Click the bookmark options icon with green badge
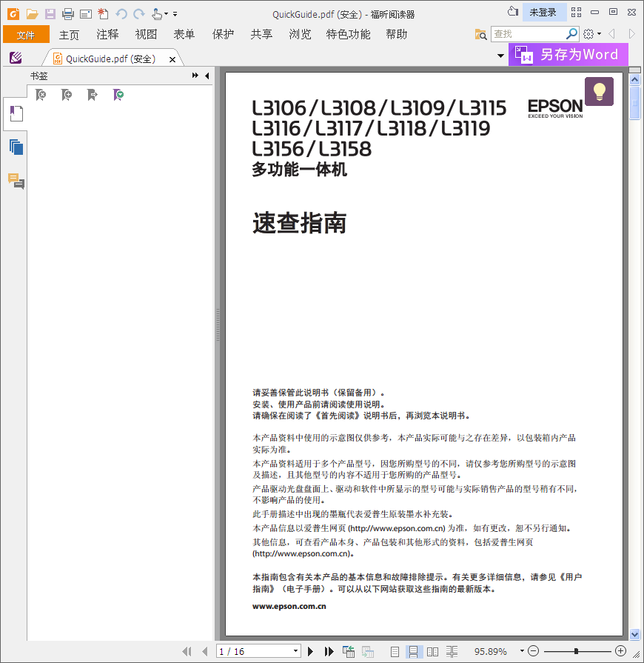 (x=118, y=95)
